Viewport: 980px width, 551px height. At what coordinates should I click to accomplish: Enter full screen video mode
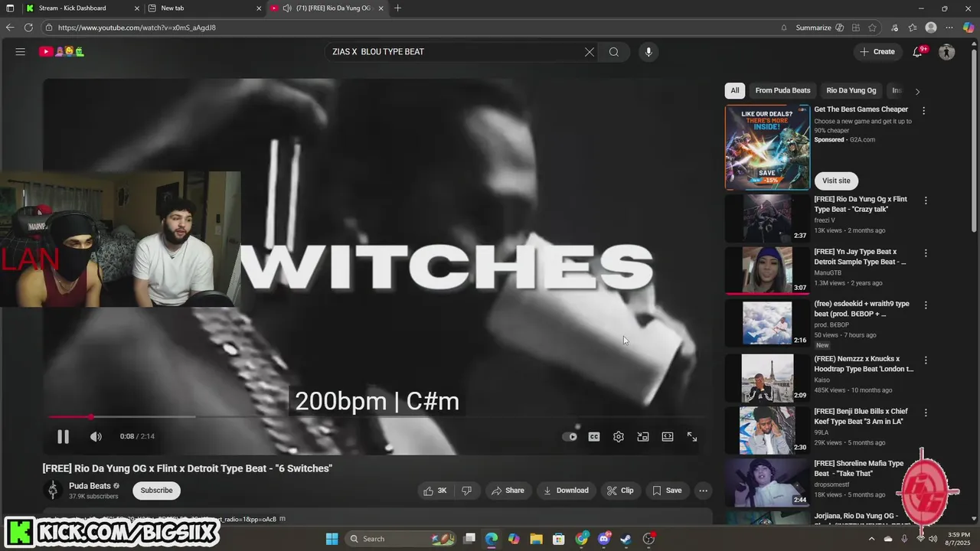coord(692,437)
